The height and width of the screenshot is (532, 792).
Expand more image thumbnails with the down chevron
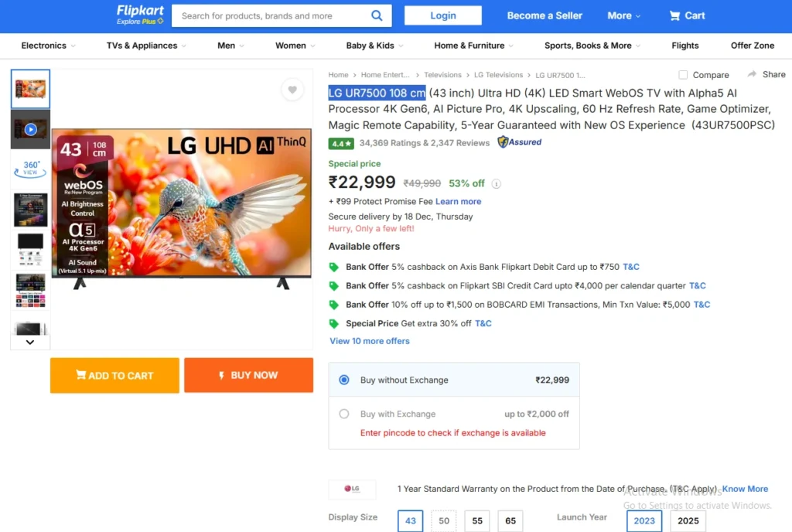pos(30,341)
